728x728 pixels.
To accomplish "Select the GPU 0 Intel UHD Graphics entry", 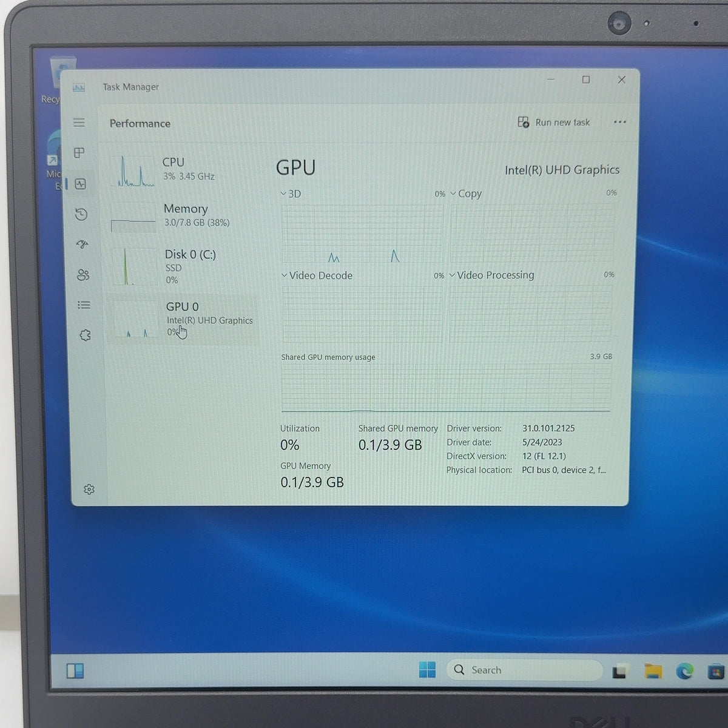I will pyautogui.click(x=183, y=319).
